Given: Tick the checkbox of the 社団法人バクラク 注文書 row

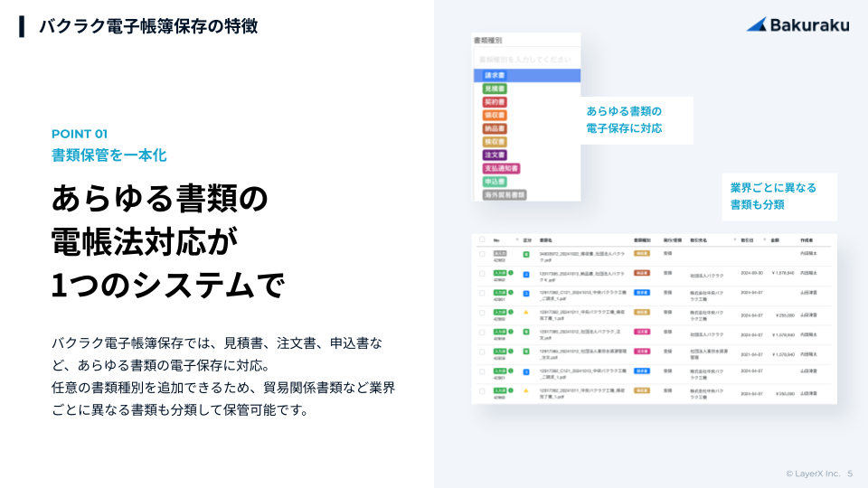Looking at the screenshot, I should [x=482, y=332].
